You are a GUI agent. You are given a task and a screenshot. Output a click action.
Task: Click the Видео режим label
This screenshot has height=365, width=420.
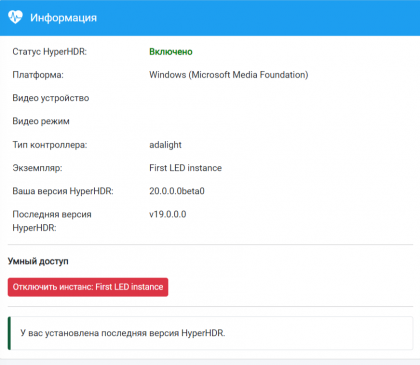click(x=41, y=121)
